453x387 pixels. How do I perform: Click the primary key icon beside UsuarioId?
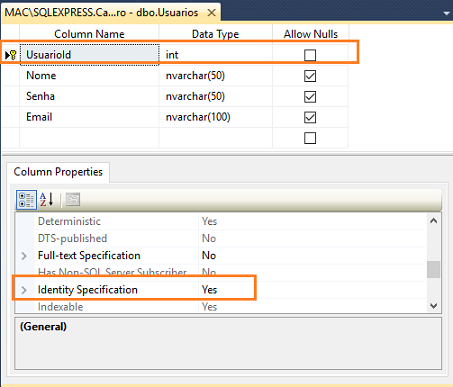13,55
